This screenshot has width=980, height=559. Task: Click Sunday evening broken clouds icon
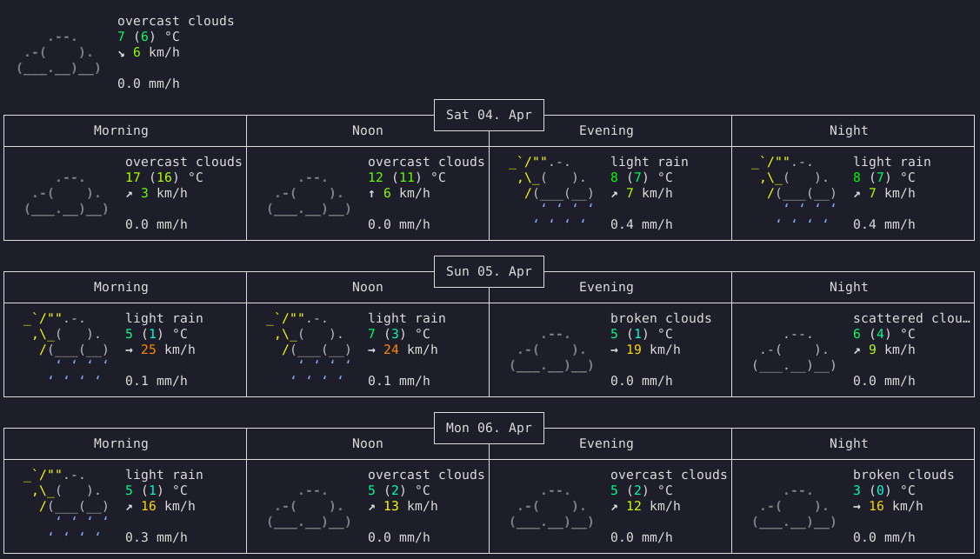(x=552, y=349)
